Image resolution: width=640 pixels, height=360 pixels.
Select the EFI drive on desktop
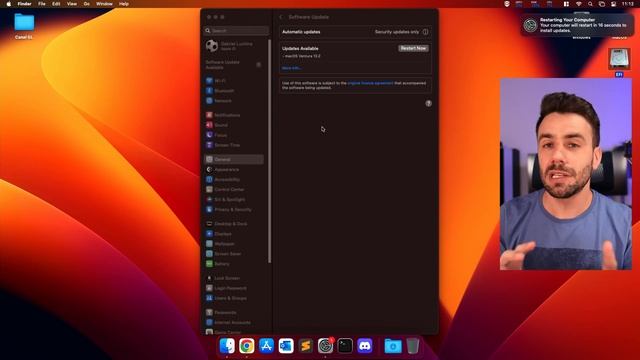coord(619,59)
